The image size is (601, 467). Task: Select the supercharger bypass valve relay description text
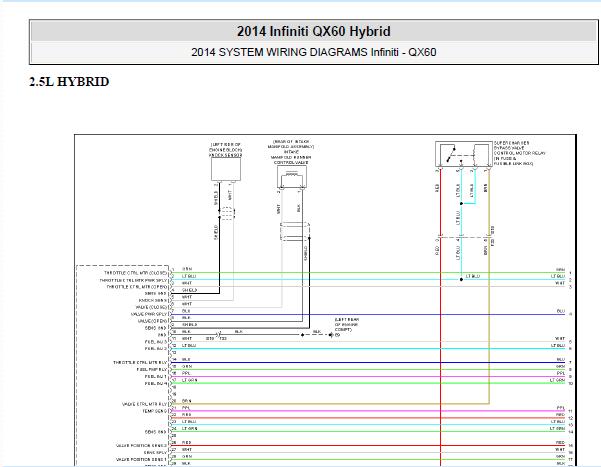click(x=519, y=153)
